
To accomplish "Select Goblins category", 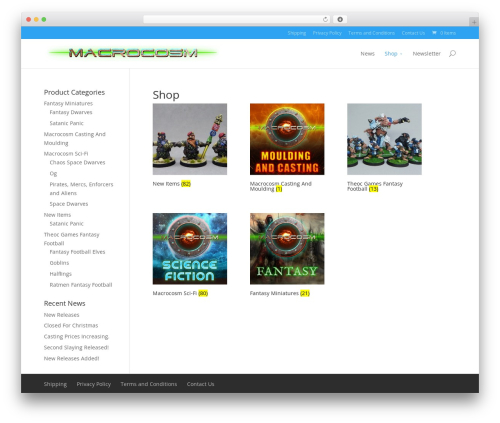I will click(59, 263).
